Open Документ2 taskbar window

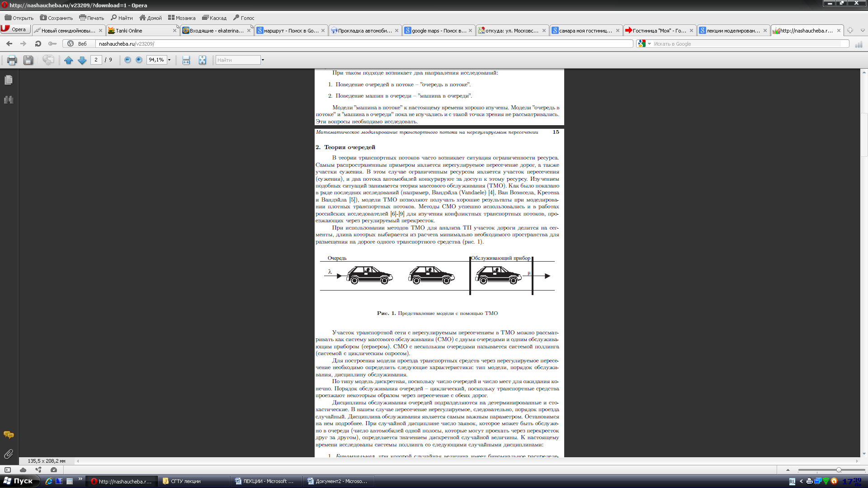coord(339,481)
